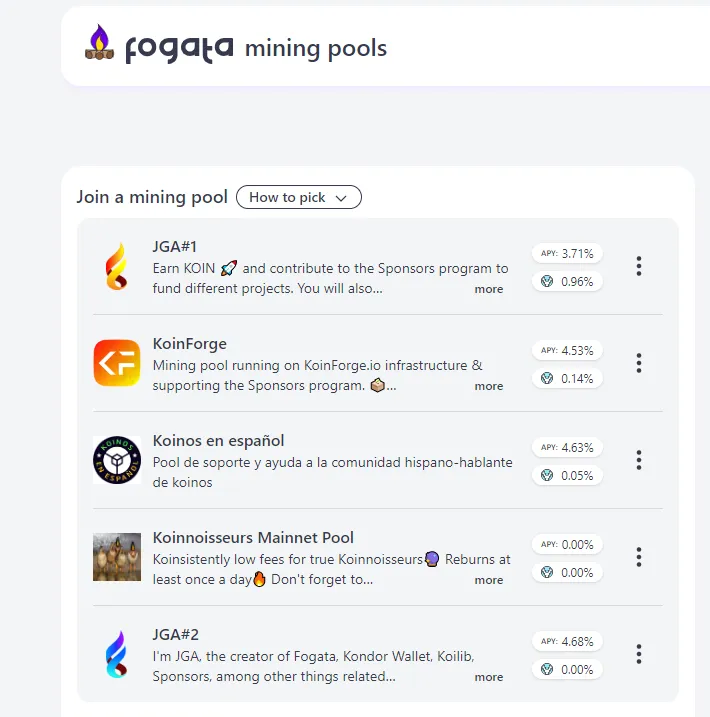The height and width of the screenshot is (717, 710).
Task: Expand JGA#2 description with more link
Action: [x=489, y=677]
